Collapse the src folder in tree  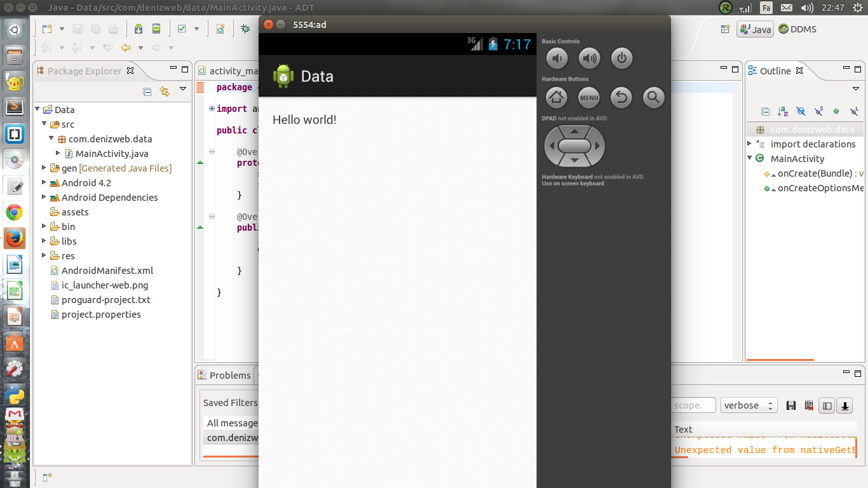click(x=44, y=125)
